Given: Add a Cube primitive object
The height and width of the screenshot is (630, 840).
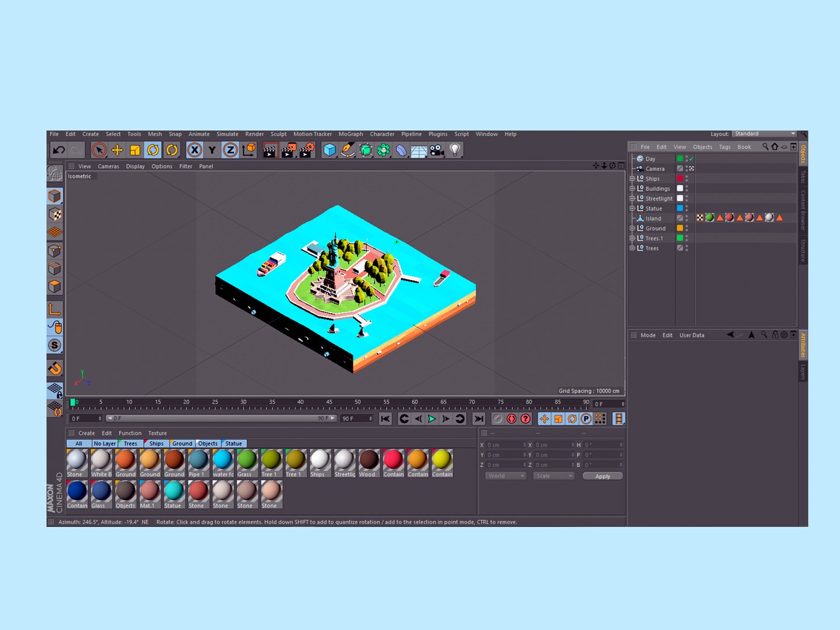Looking at the screenshot, I should (330, 150).
